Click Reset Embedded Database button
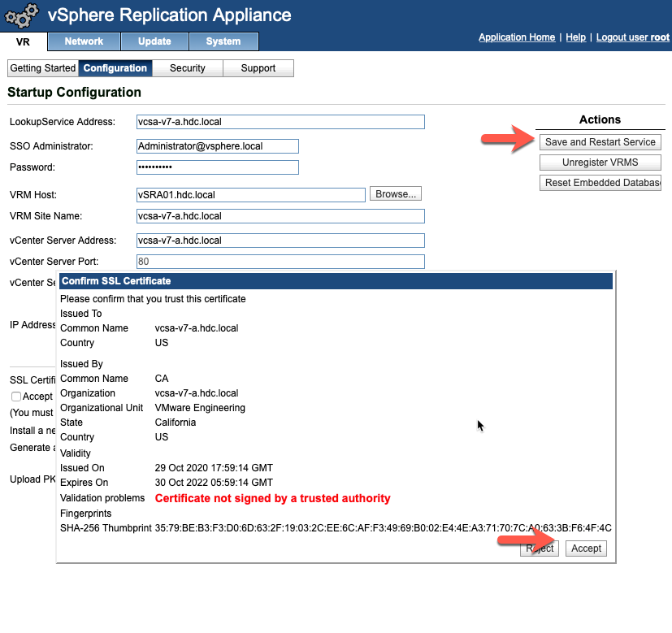Viewport: 672px width, 633px height. pyautogui.click(x=600, y=183)
